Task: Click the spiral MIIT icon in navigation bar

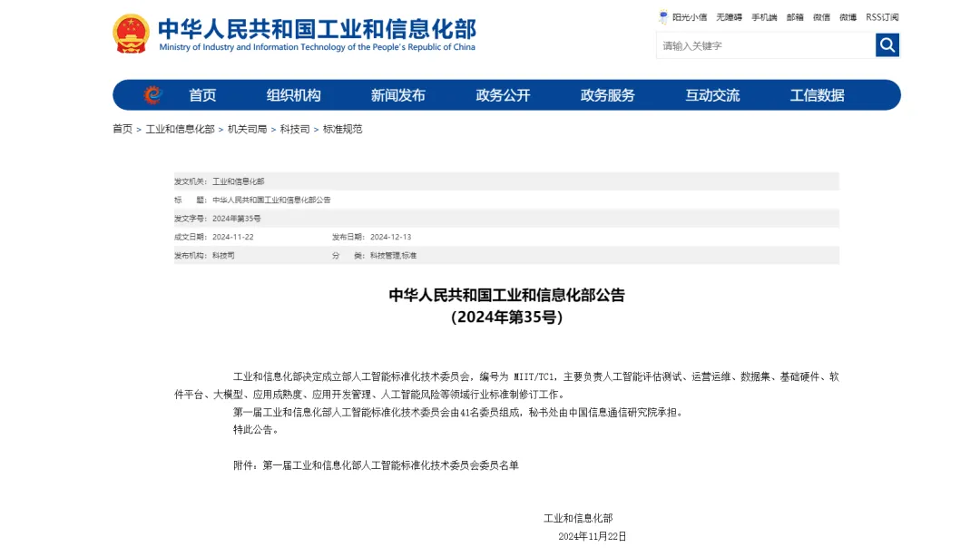Action: click(152, 94)
